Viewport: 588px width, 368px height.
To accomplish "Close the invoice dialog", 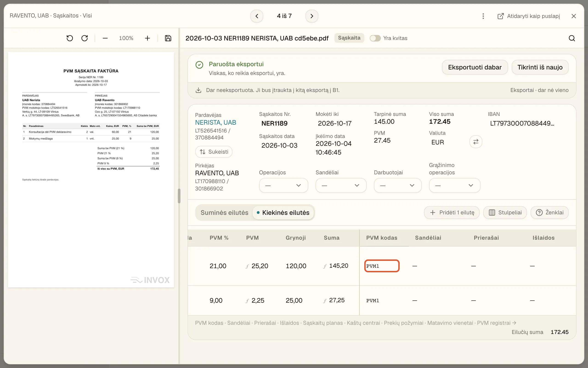I will tap(574, 16).
